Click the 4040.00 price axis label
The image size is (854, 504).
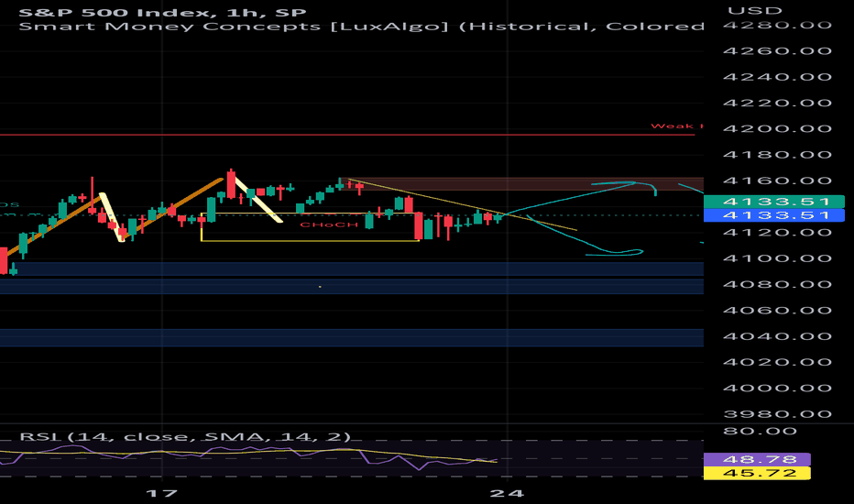(777, 336)
